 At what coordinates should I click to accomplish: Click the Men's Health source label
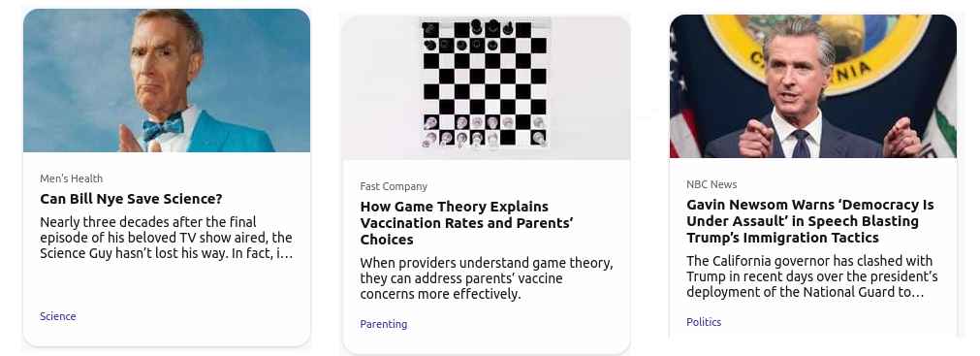[x=72, y=178]
